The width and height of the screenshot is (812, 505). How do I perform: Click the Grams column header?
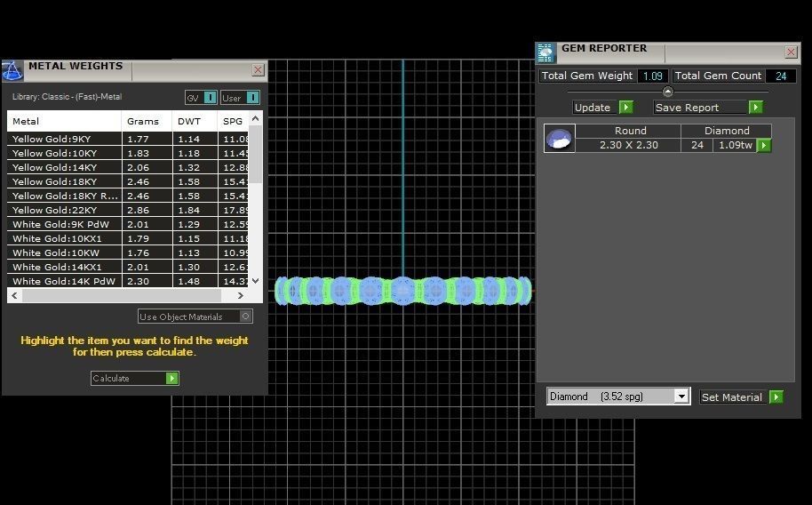[147, 121]
